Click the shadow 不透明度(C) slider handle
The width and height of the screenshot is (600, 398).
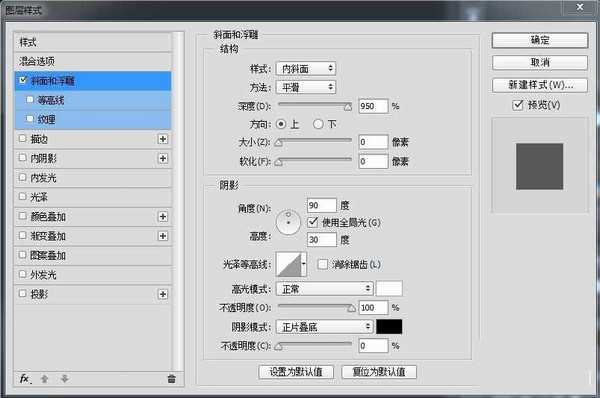coord(279,347)
